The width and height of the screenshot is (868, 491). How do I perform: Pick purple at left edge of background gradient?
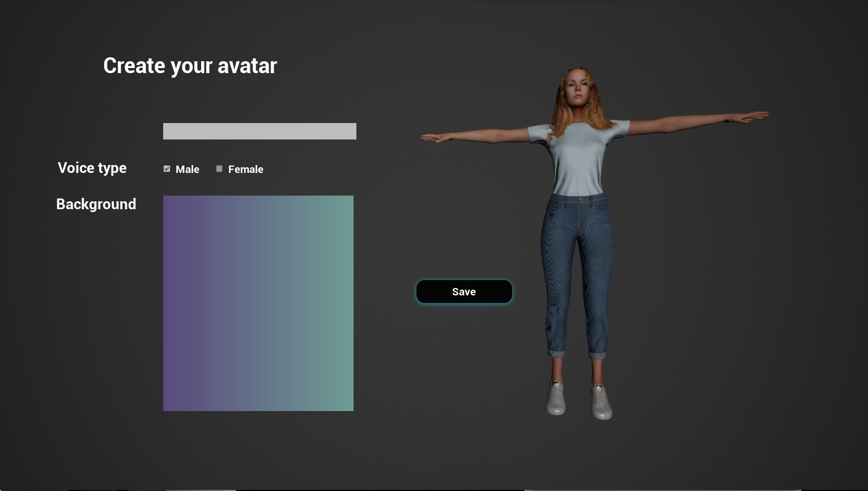pyautogui.click(x=168, y=303)
